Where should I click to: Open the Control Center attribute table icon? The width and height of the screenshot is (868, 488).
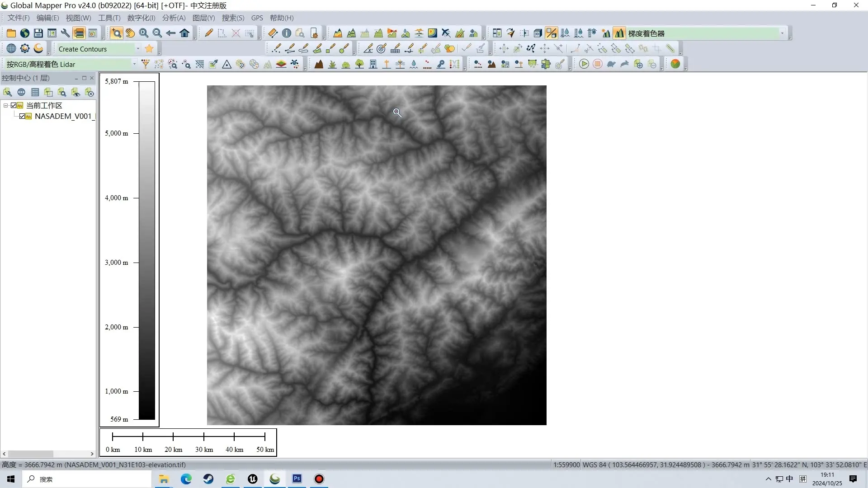click(35, 92)
